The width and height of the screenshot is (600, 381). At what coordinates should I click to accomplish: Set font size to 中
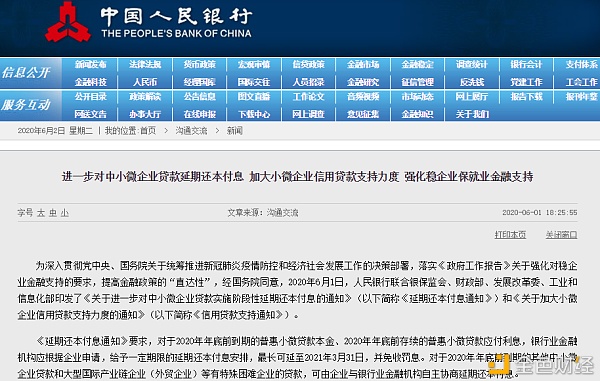point(53,213)
